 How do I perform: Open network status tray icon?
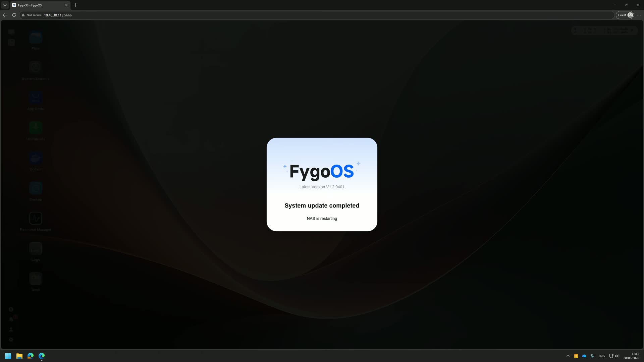(x=611, y=356)
